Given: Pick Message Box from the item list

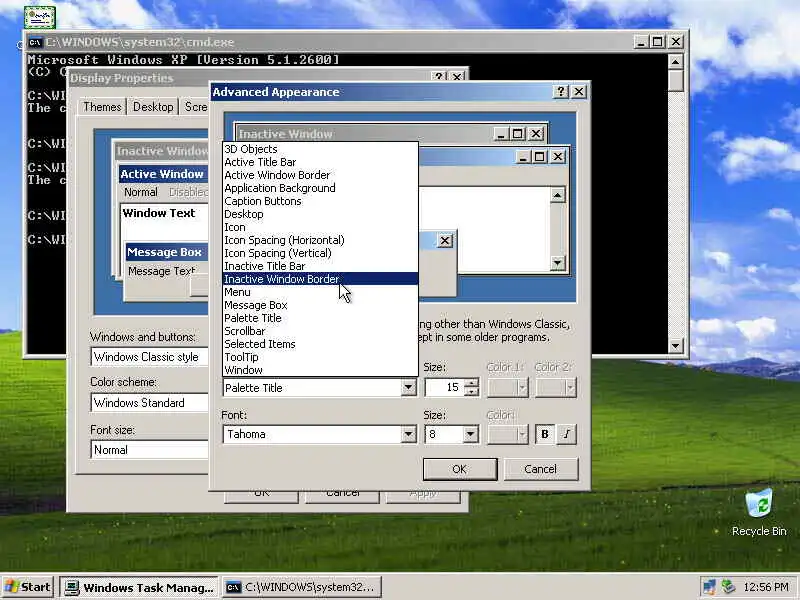Looking at the screenshot, I should pos(320,305).
